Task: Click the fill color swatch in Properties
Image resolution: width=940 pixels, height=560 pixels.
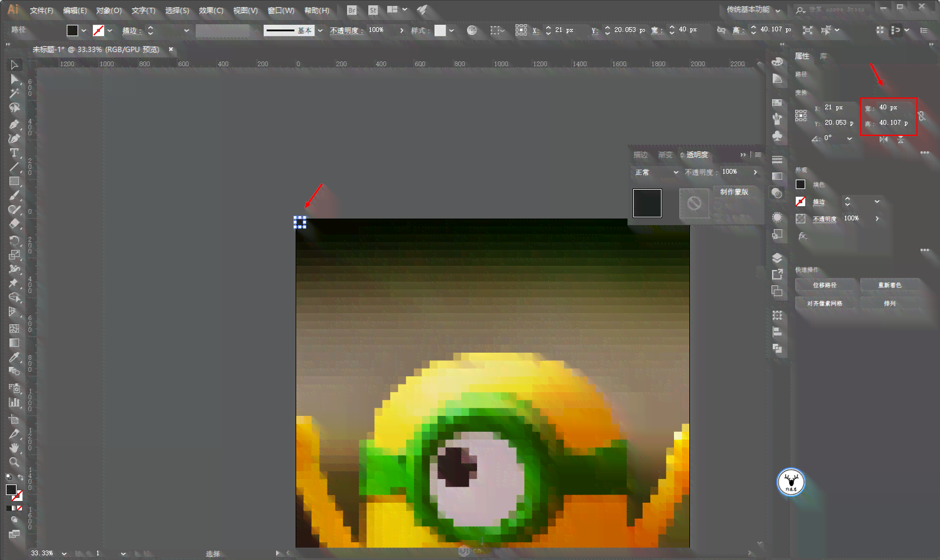Action: coord(800,185)
